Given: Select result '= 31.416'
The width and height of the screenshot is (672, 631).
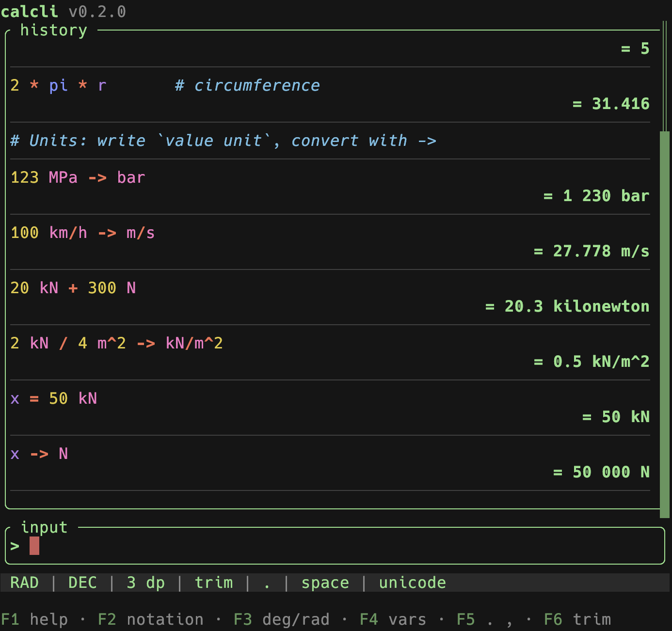Looking at the screenshot, I should point(611,104).
